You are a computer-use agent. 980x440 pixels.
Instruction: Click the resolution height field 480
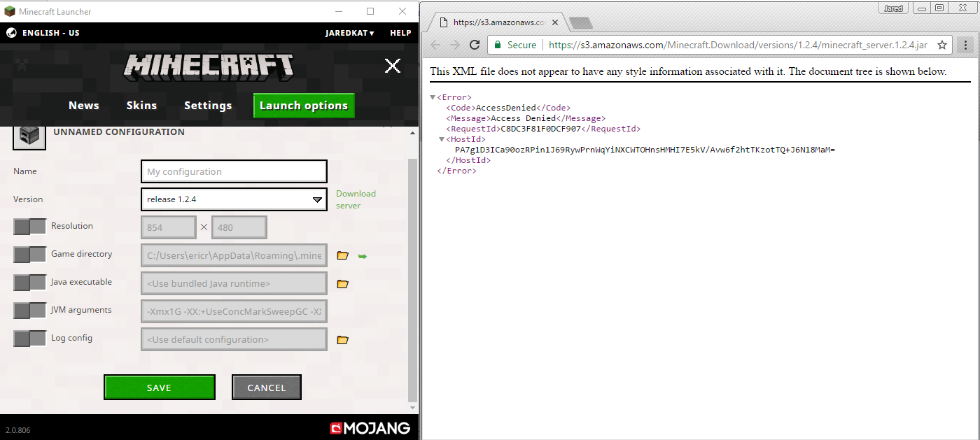[239, 227]
